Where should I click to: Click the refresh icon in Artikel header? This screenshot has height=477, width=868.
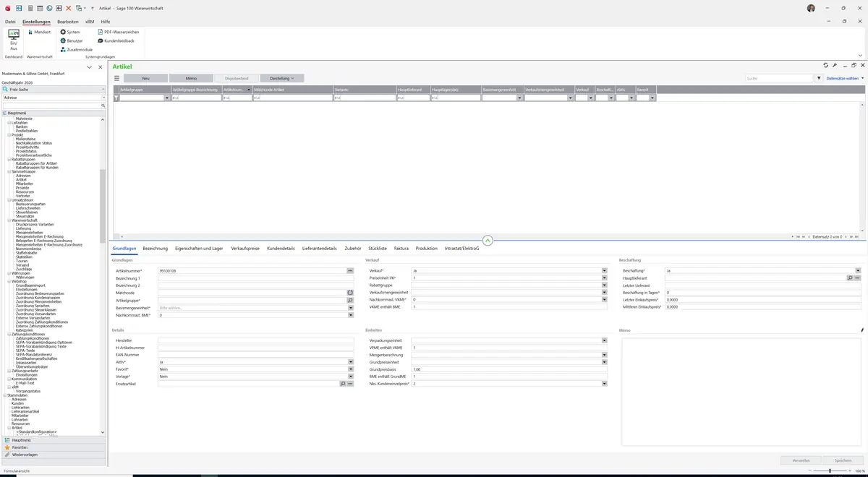pyautogui.click(x=826, y=66)
